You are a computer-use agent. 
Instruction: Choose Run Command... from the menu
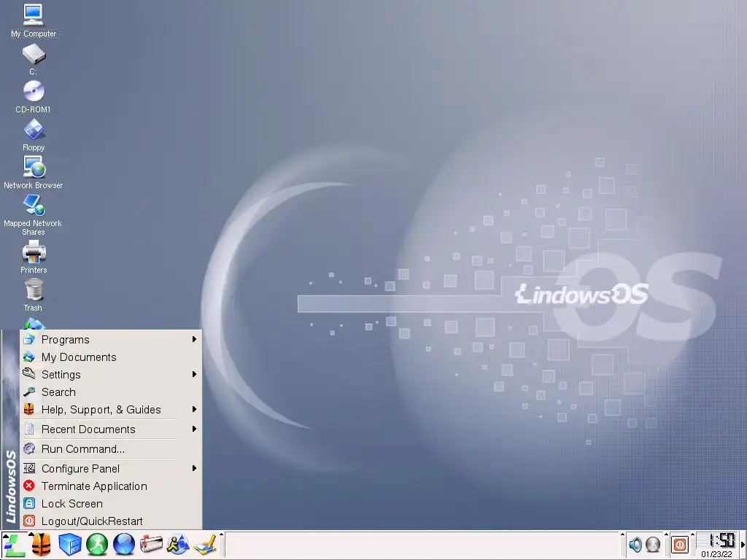tap(111, 449)
